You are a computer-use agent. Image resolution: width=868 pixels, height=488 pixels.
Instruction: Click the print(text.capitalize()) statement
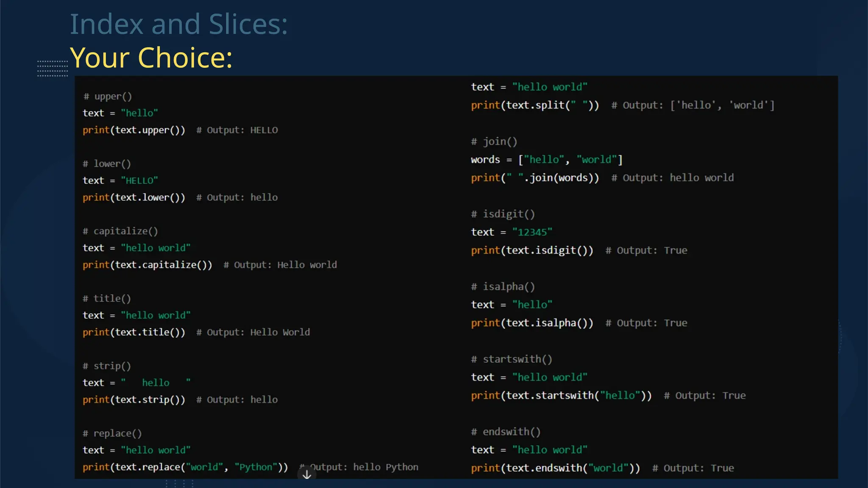pyautogui.click(x=147, y=265)
